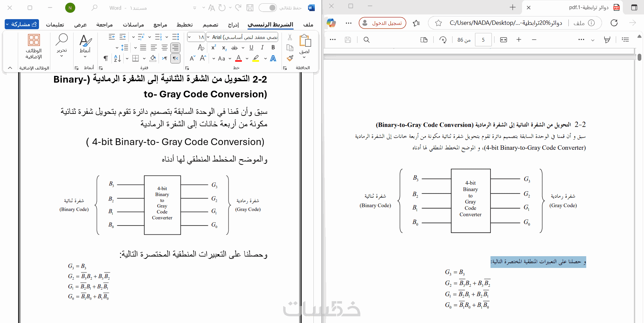Viewport: 644px width, 323px height.
Task: Click the yellow Text Highlight Color swatch
Action: (x=256, y=58)
